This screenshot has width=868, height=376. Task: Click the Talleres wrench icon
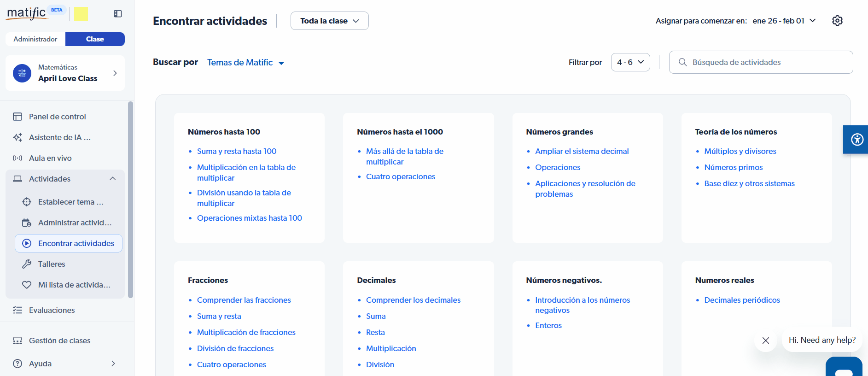point(27,264)
